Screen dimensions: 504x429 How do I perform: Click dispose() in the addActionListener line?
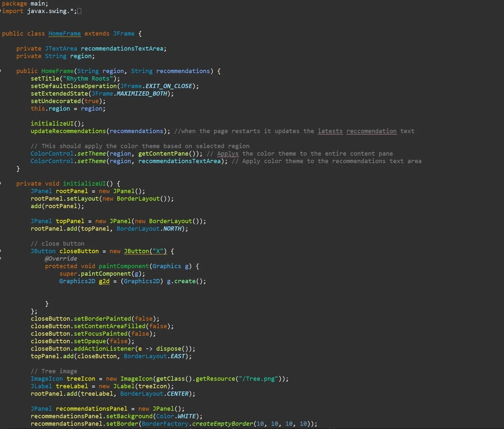172,349
